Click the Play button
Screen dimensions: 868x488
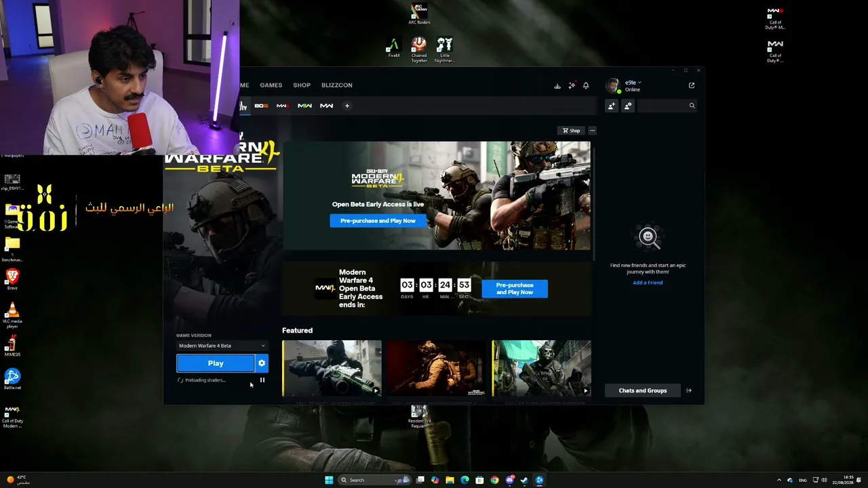216,363
